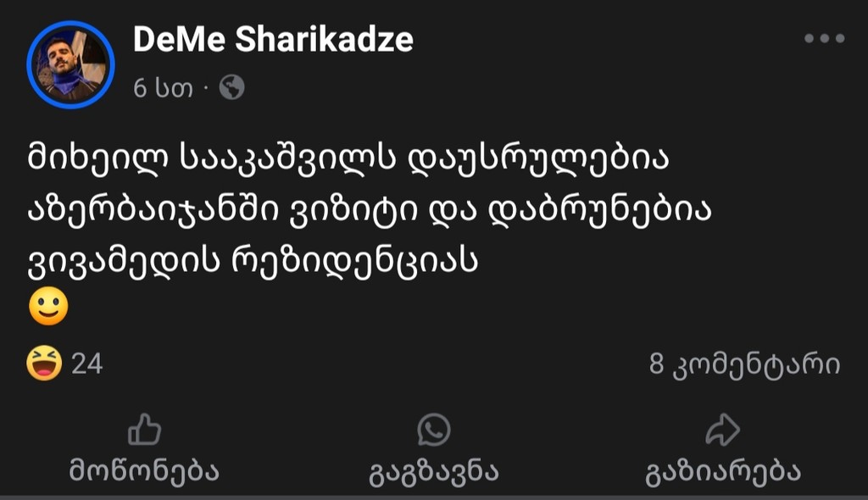Expand the reactions list via the 24 count
The width and height of the screenshot is (868, 500).
(88, 364)
